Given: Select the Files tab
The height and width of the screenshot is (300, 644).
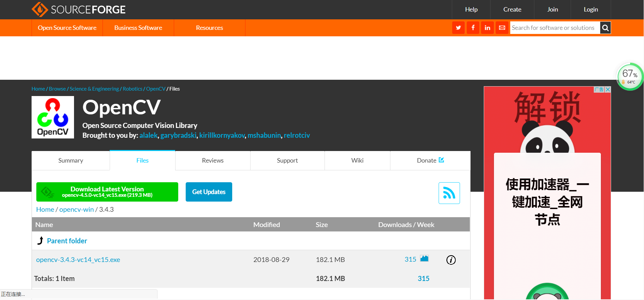Looking at the screenshot, I should [x=143, y=161].
